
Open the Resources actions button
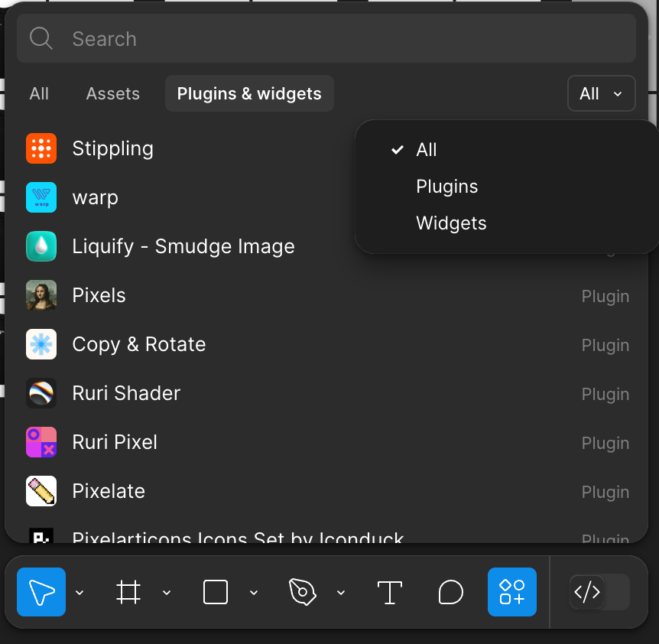[x=512, y=592]
